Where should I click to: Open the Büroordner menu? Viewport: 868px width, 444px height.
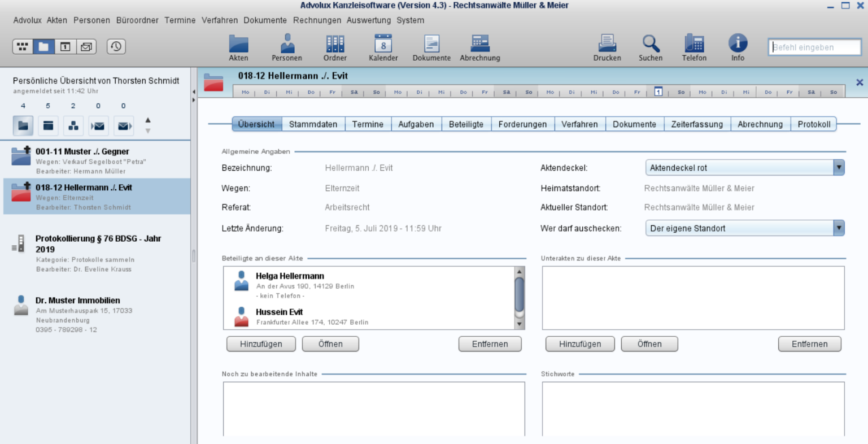[x=137, y=20]
